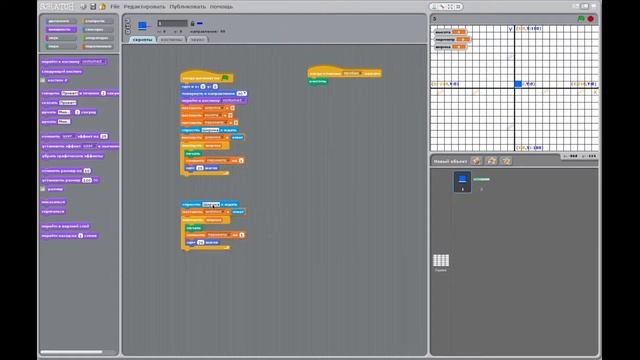Select the don't-rotate rotation style button

coord(127,31)
